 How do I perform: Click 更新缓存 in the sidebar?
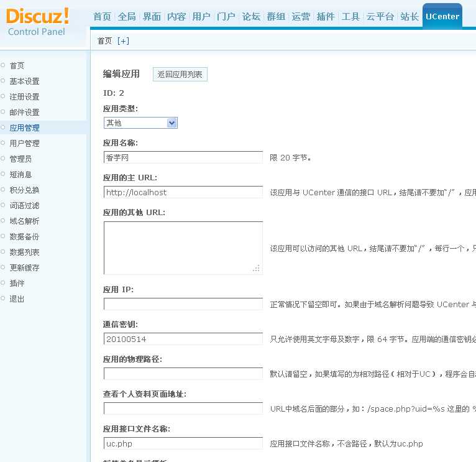(x=24, y=267)
